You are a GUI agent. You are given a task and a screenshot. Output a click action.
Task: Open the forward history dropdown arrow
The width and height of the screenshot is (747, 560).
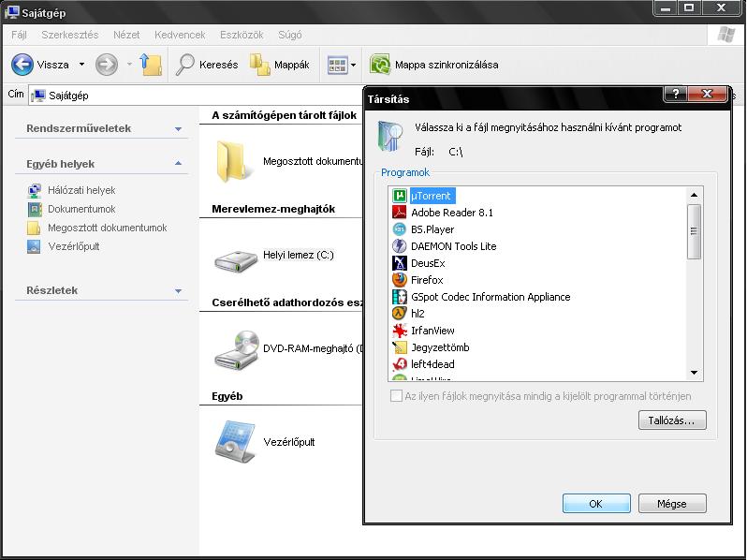[129, 65]
